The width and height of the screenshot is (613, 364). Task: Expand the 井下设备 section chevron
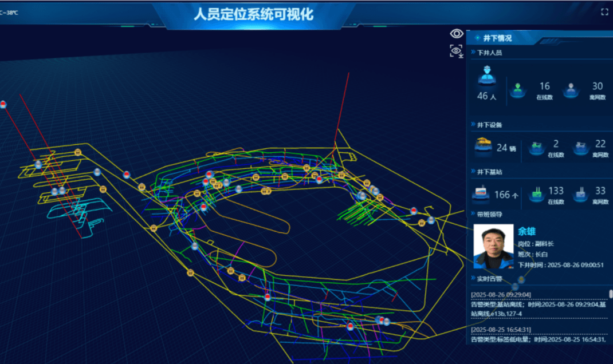tap(473, 124)
